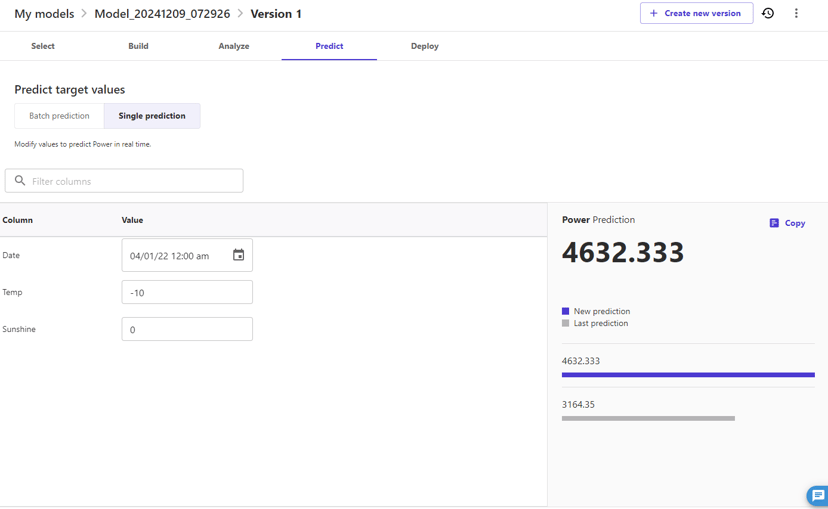Screen dimensions: 828x509
Task: Choose Batch prediction mode
Action: (59, 116)
